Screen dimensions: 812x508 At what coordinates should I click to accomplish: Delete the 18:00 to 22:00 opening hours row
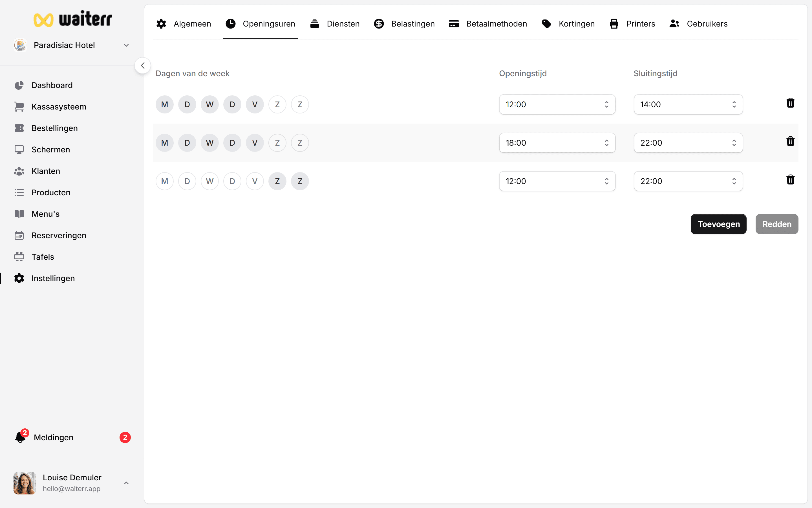791,141
